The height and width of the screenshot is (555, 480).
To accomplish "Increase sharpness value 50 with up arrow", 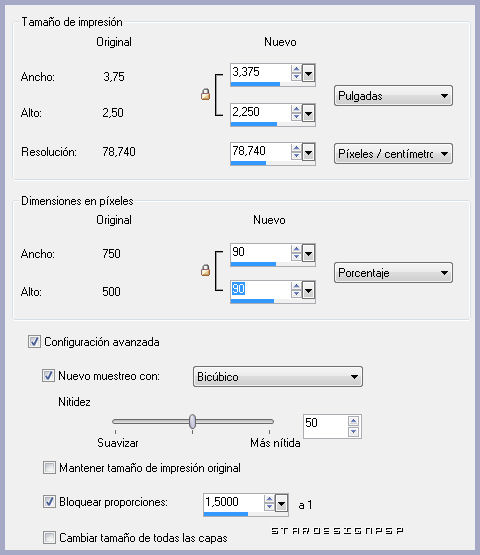I will pyautogui.click(x=353, y=420).
